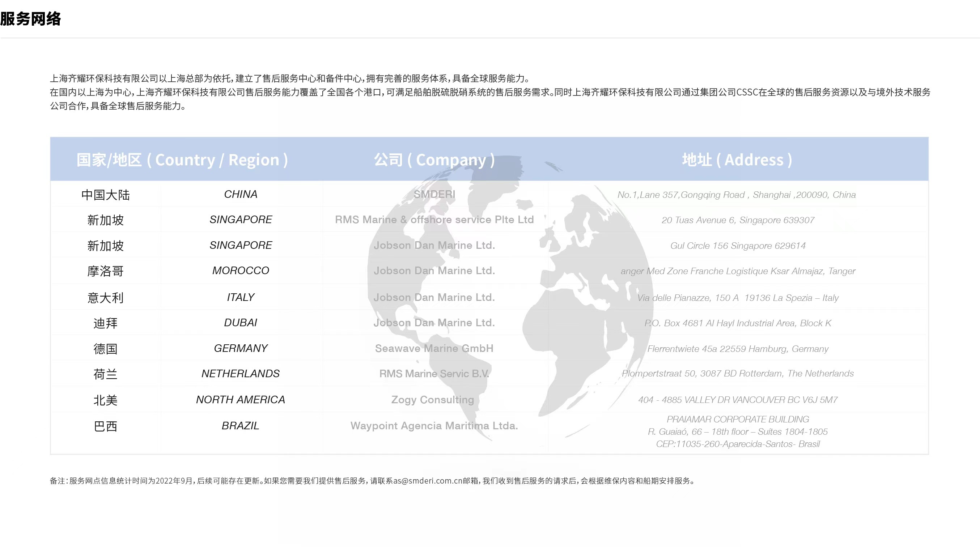Click the paragraph line starting 在国内以上海为中心
This screenshot has height=553, width=980.
click(x=490, y=92)
